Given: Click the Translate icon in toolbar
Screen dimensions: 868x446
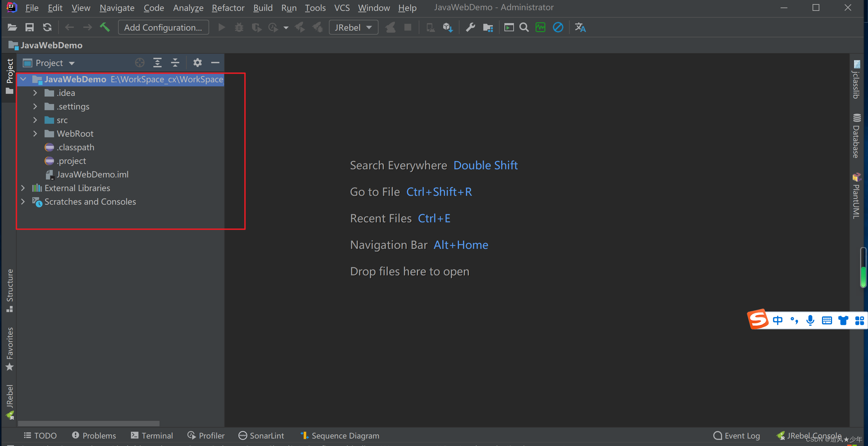Looking at the screenshot, I should [x=580, y=27].
